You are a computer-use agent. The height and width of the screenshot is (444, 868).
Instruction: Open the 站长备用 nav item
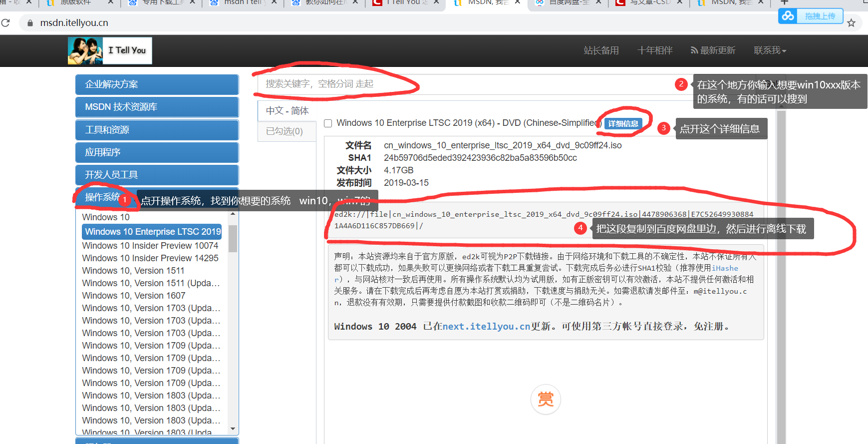click(x=601, y=50)
